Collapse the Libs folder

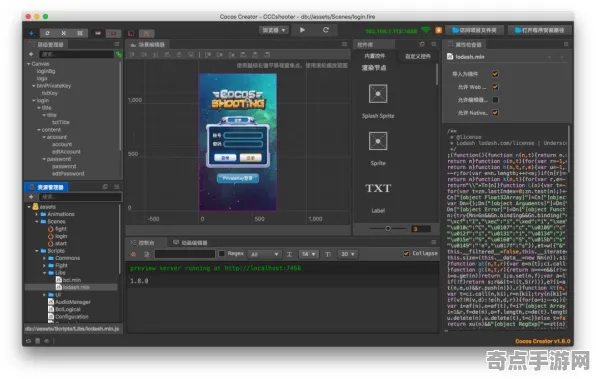(x=44, y=273)
